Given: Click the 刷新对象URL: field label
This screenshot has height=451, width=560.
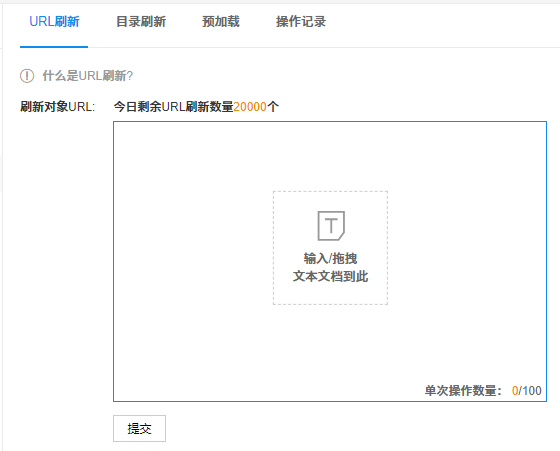Looking at the screenshot, I should click(58, 107).
